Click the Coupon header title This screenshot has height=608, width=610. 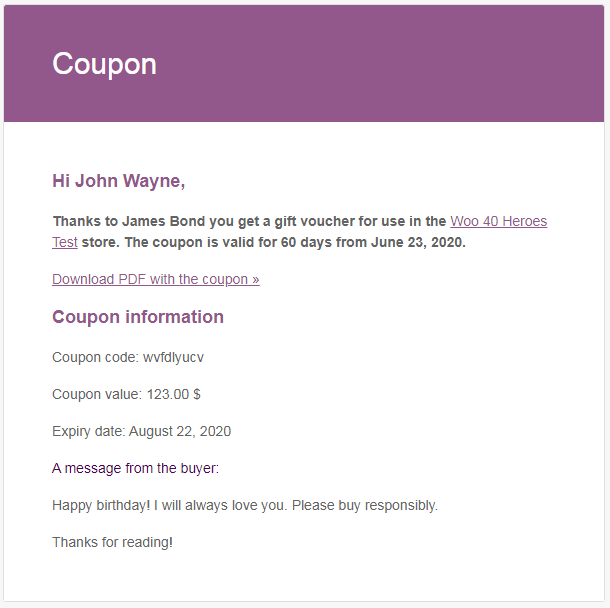pyautogui.click(x=104, y=64)
